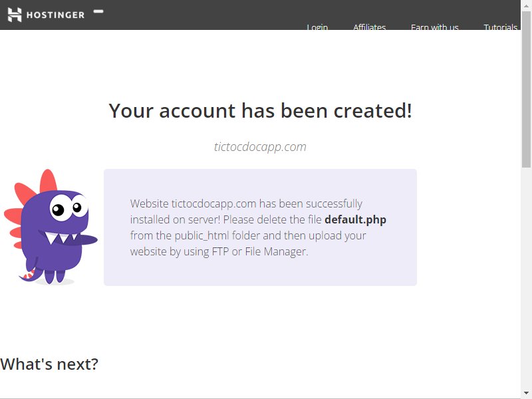
Task: Click the Hostinger logo icon
Action: pyautogui.click(x=15, y=15)
